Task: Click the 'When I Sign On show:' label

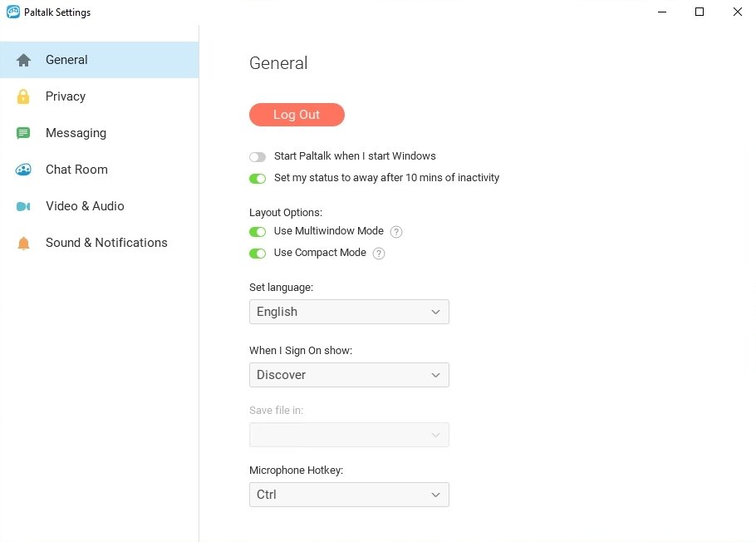Action: (301, 351)
